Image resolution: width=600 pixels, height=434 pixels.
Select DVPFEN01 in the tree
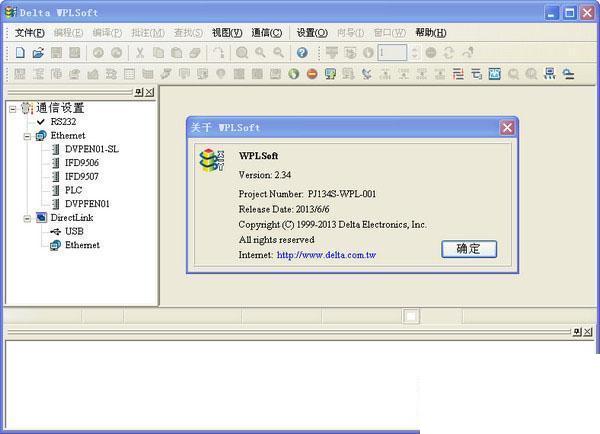pyautogui.click(x=87, y=204)
